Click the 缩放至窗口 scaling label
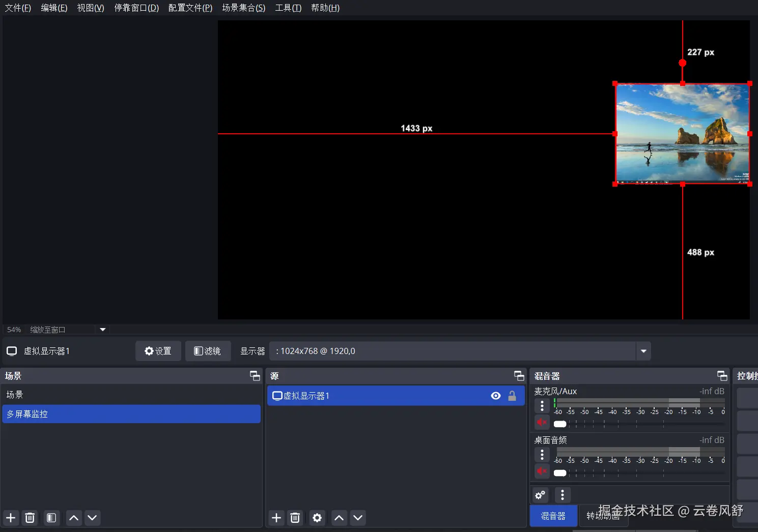The height and width of the screenshot is (532, 758). pyautogui.click(x=48, y=330)
